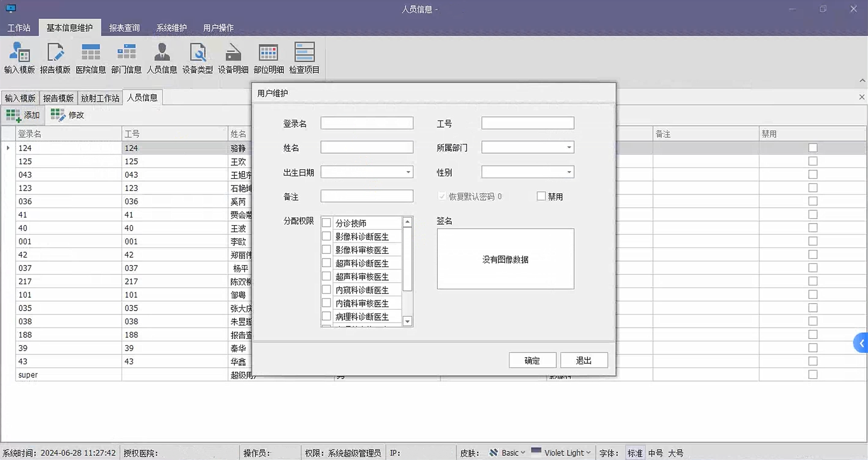The image size is (868, 460).
Task: Click the 工号 input field
Action: click(x=528, y=123)
